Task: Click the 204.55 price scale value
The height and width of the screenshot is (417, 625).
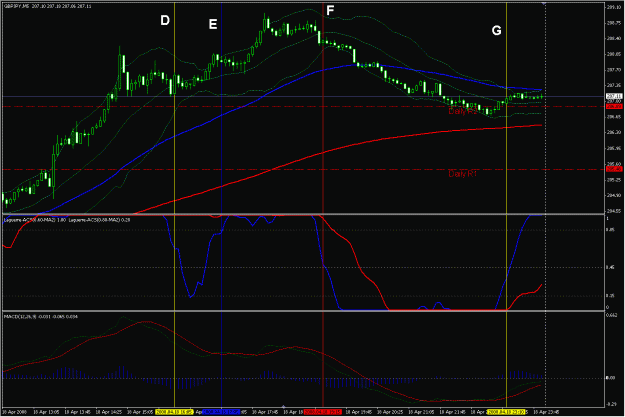Action: click(613, 211)
